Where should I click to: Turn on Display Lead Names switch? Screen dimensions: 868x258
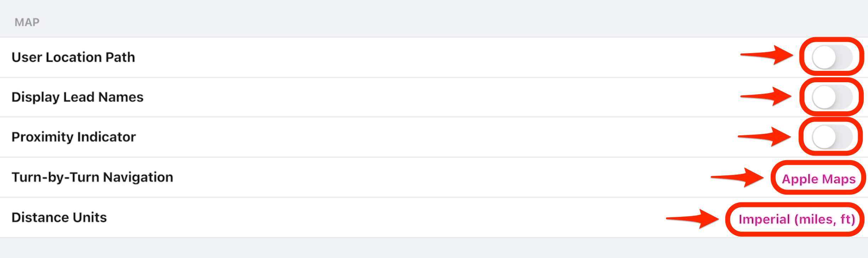(x=831, y=97)
